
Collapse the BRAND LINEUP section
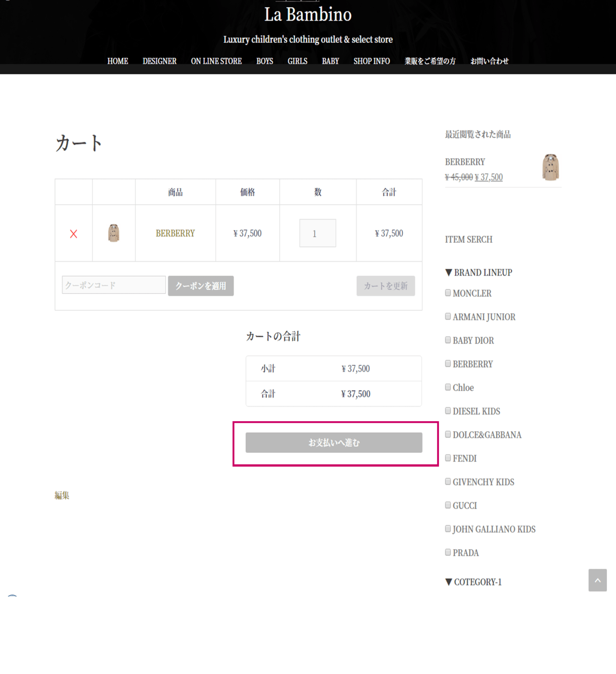(479, 272)
